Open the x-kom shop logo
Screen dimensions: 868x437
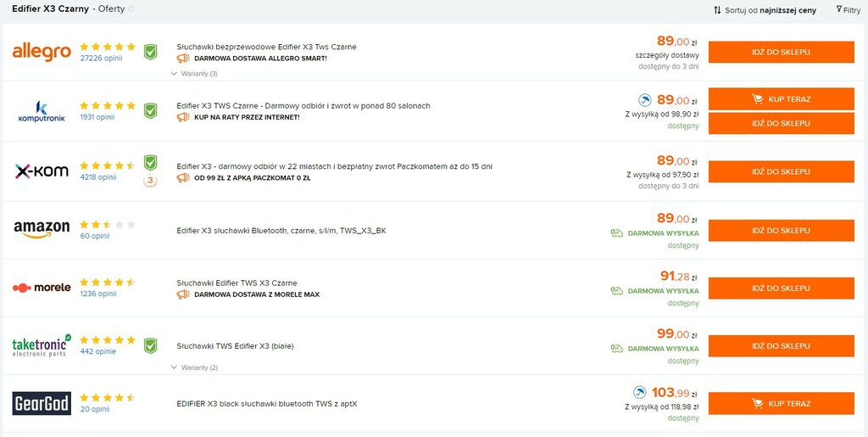point(42,171)
